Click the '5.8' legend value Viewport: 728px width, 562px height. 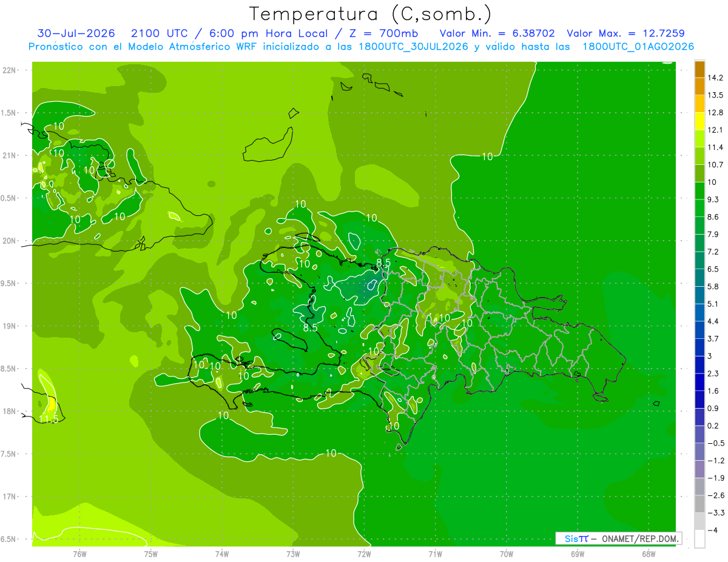713,287
